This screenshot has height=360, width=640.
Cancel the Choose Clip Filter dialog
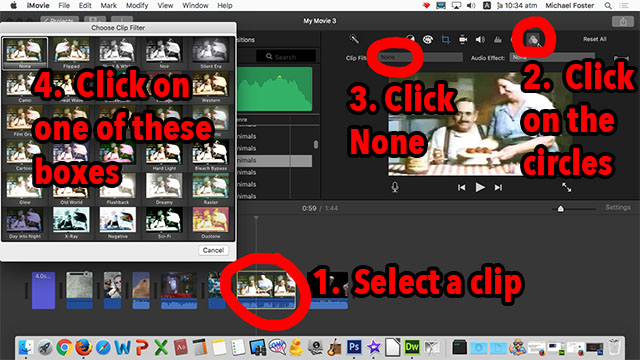(x=213, y=250)
